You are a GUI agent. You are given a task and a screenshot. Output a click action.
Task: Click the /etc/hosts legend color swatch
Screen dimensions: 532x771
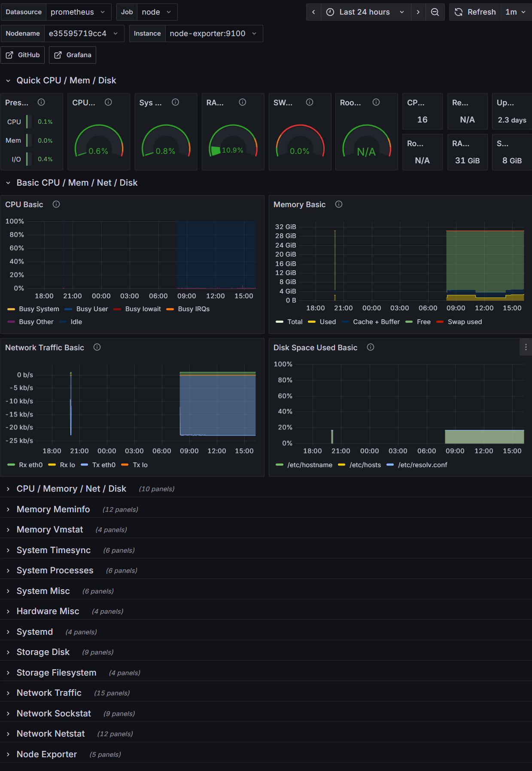click(x=342, y=465)
